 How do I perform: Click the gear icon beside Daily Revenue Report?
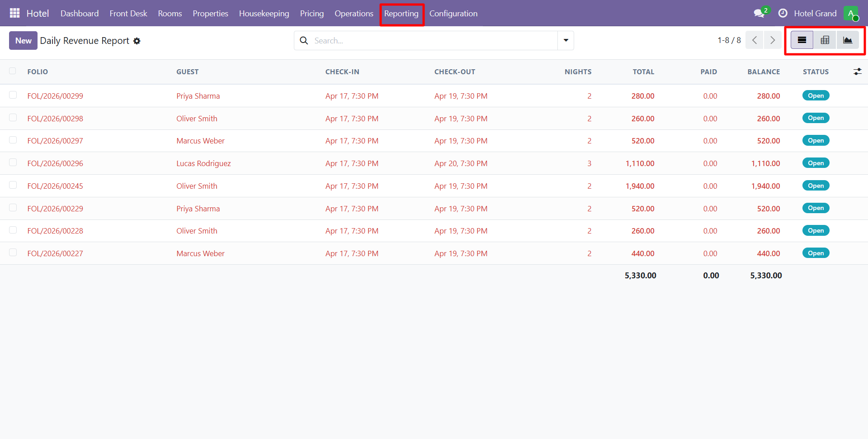[137, 41]
